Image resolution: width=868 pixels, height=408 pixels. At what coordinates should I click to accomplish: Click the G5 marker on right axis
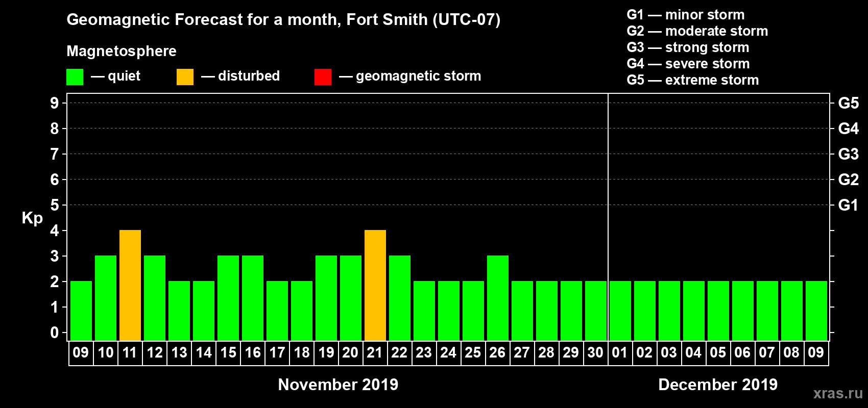(x=848, y=103)
